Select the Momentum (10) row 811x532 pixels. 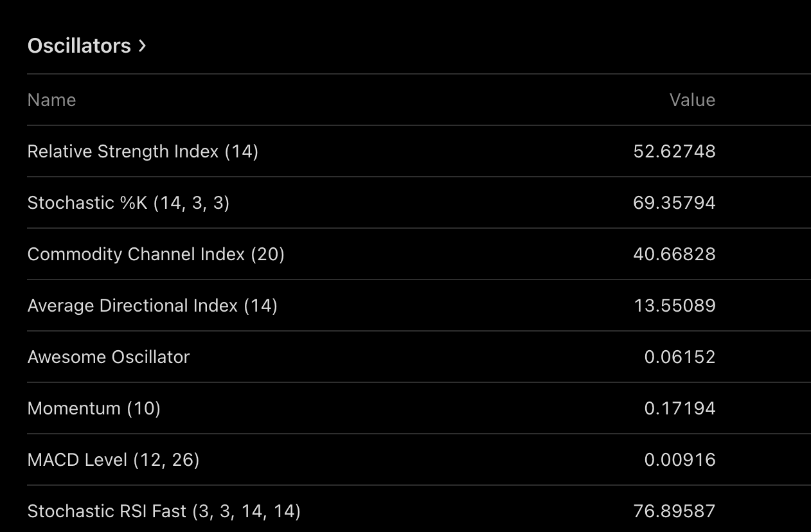[419, 408]
